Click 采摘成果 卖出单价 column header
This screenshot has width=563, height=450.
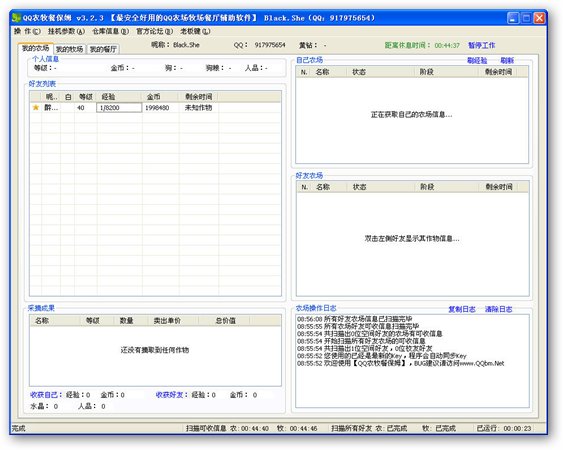[x=173, y=320]
